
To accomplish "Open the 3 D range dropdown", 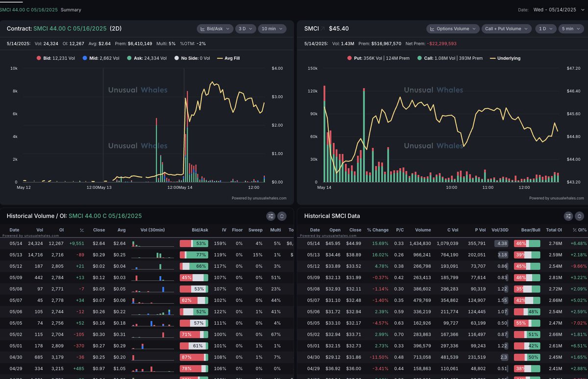I will [x=245, y=28].
